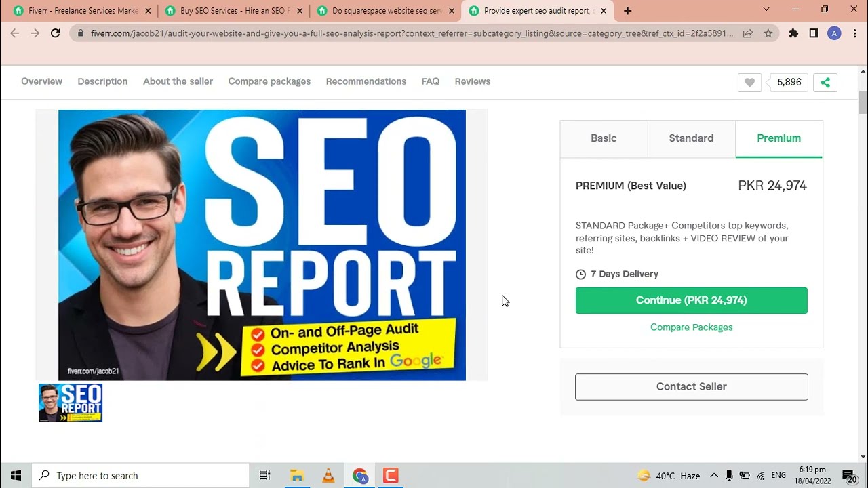Expand the hidden system tray icons

click(x=713, y=475)
